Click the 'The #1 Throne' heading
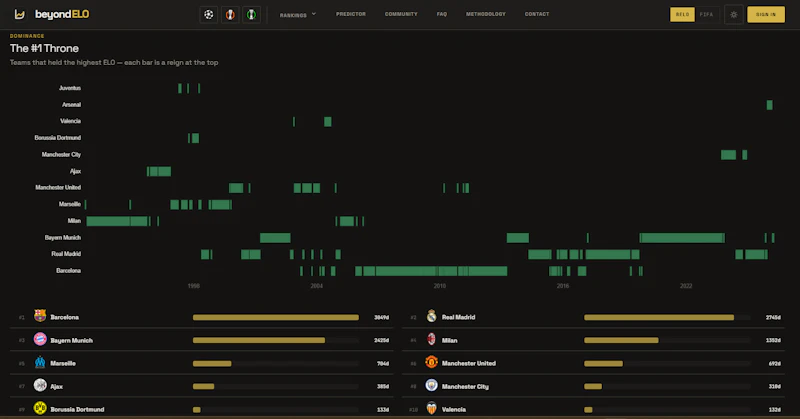The height and width of the screenshot is (419, 800). coord(44,48)
